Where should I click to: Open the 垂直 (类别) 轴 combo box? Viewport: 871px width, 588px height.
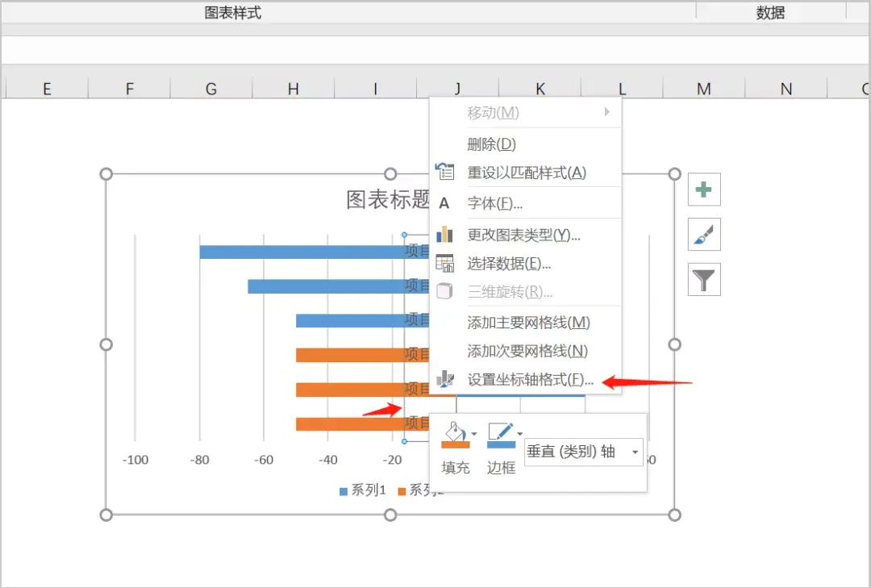[582, 452]
